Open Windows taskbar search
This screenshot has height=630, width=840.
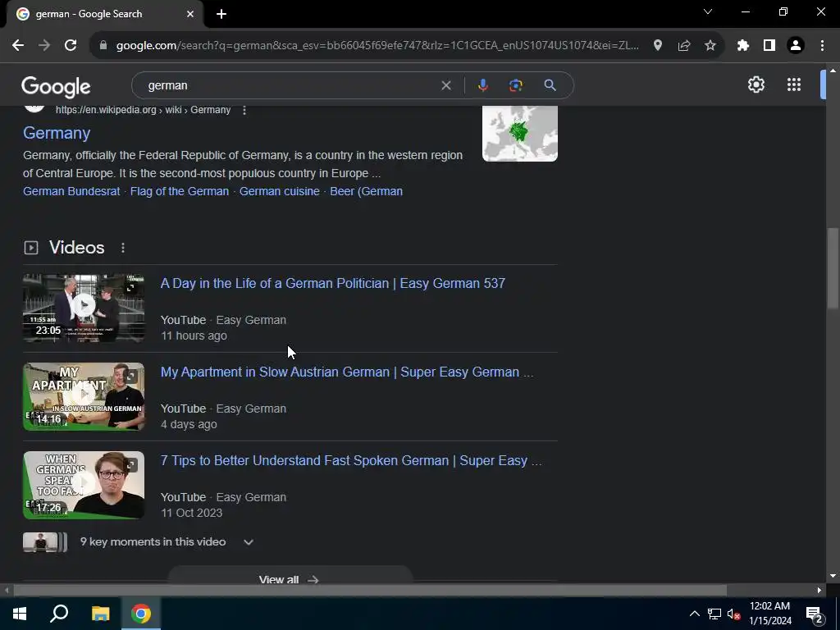click(59, 614)
